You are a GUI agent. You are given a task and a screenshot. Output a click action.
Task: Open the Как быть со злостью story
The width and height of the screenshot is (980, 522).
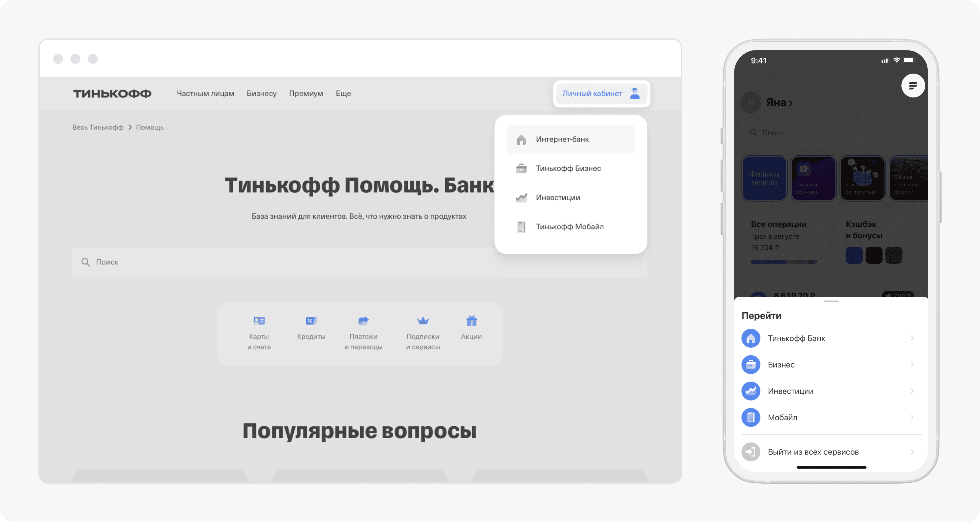pyautogui.click(x=862, y=178)
